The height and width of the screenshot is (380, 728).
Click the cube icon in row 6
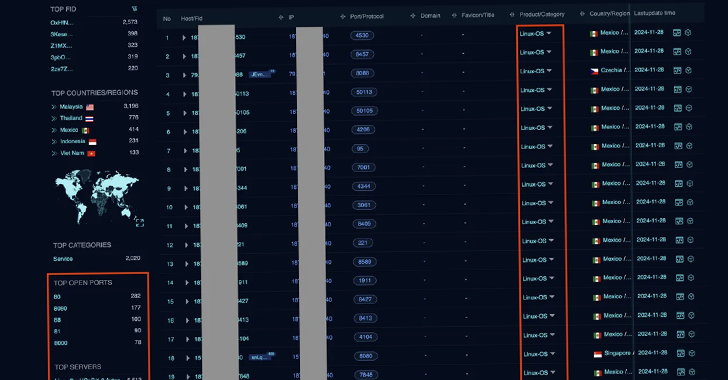click(x=689, y=127)
